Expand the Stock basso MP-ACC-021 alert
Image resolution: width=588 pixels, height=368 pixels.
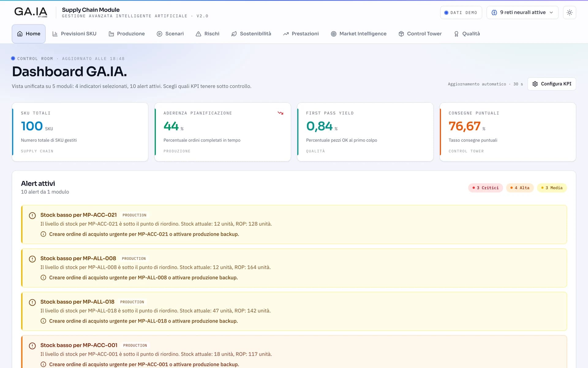(294, 224)
